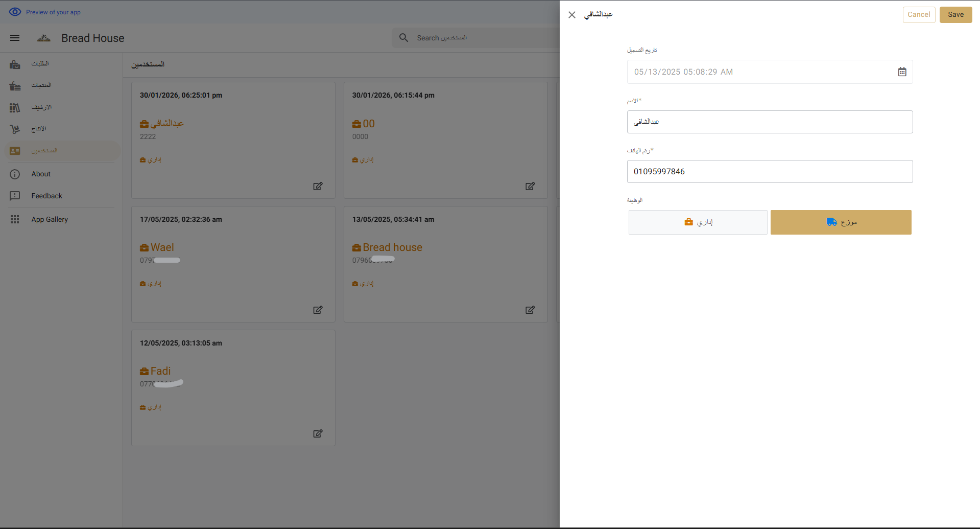This screenshot has width=980, height=529.
Task: Open App Gallery in the sidebar
Action: 50,219
